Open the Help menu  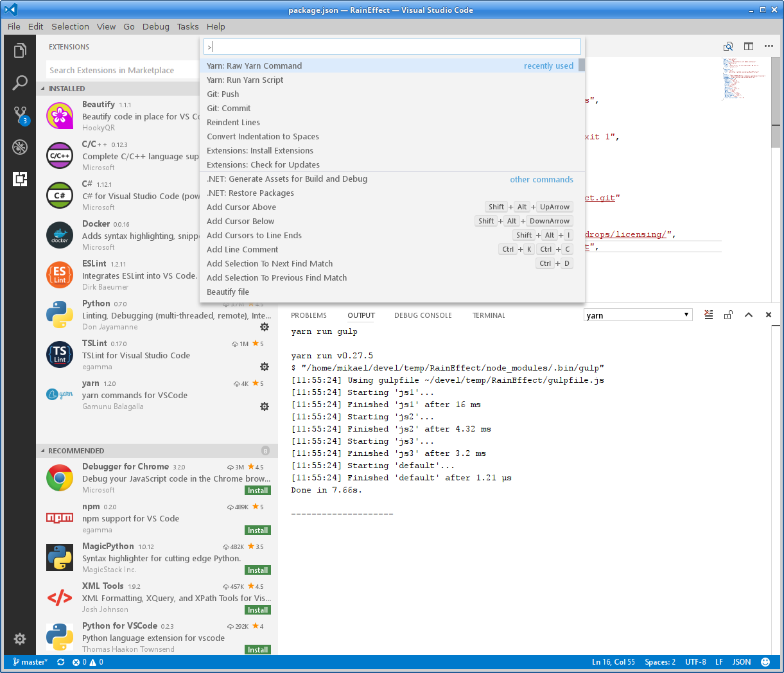point(216,26)
